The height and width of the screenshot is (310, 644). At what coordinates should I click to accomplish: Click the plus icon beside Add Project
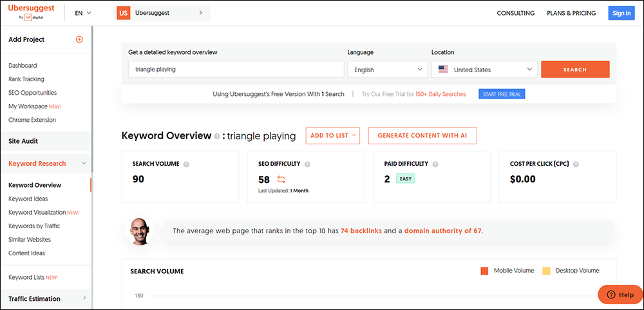click(x=80, y=39)
